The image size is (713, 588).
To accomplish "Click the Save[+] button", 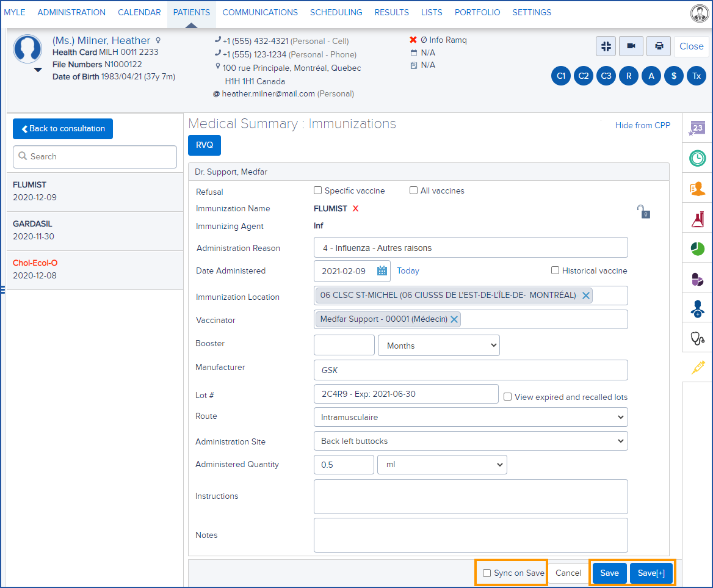I will (x=651, y=573).
